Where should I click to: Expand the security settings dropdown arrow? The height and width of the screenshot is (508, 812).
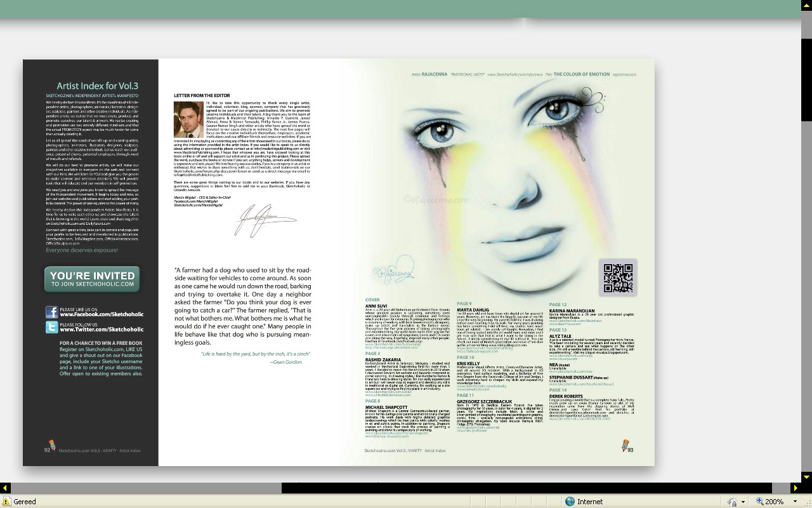742,501
